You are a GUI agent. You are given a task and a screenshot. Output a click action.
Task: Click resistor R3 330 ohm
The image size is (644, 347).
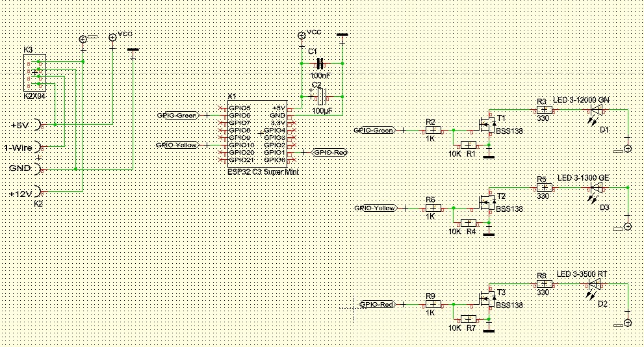[x=543, y=110]
